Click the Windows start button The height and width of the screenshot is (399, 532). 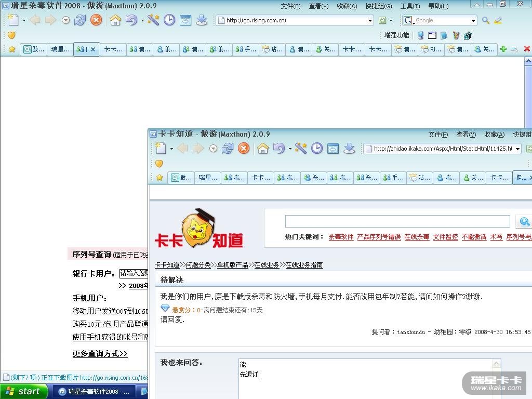[x=23, y=391]
